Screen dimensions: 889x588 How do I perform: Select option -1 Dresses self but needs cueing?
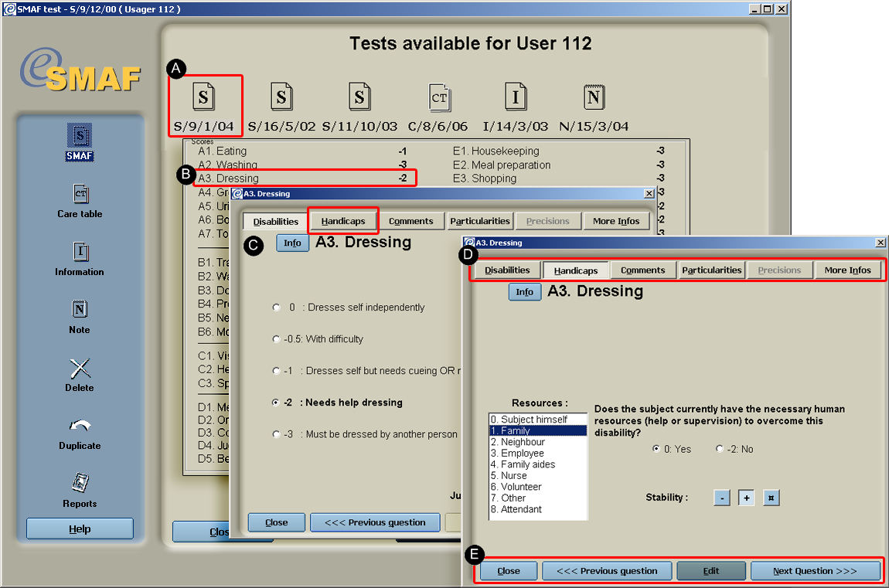pyautogui.click(x=276, y=370)
